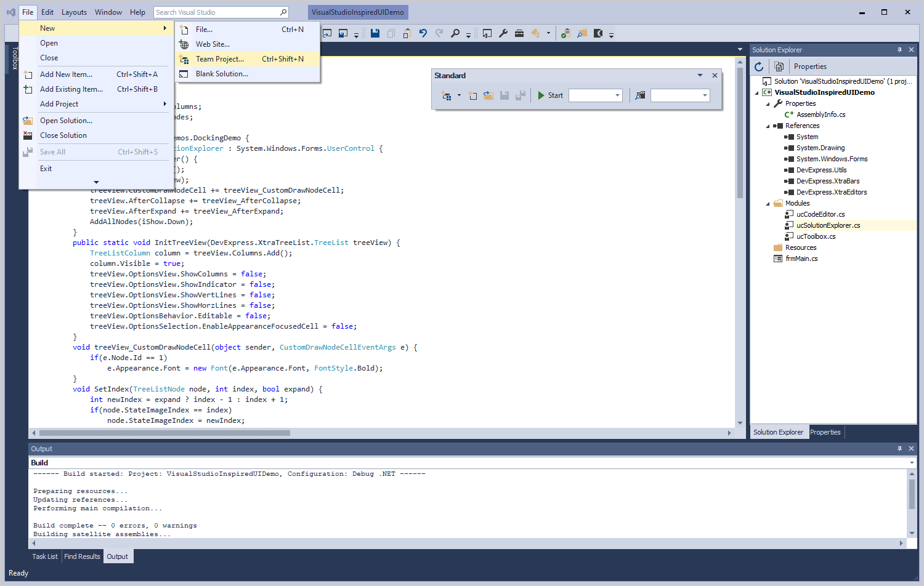Collapse the Modules folder in the tree
Screen dimensions: 924x586
click(x=768, y=204)
